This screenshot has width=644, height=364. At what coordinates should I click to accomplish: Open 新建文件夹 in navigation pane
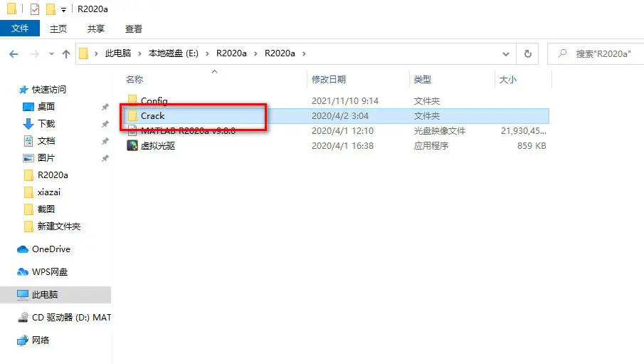point(59,227)
